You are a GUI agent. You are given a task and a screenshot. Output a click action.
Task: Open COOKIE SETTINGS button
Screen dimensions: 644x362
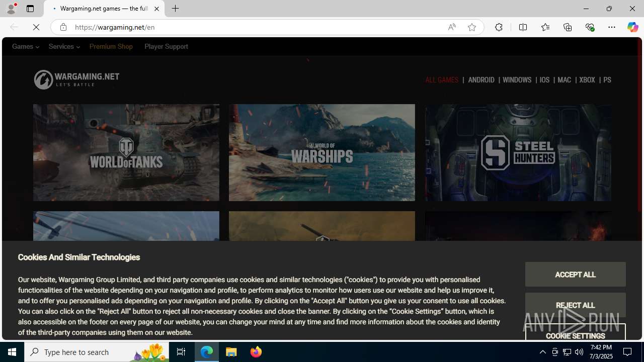tap(575, 333)
